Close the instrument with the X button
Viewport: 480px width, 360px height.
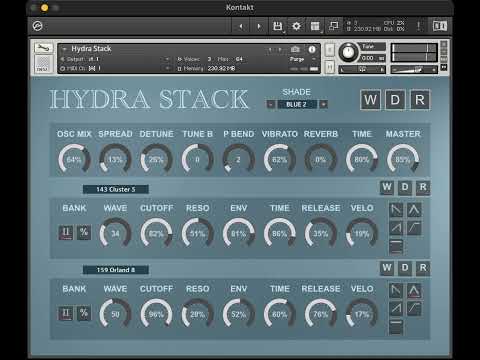coord(444,44)
